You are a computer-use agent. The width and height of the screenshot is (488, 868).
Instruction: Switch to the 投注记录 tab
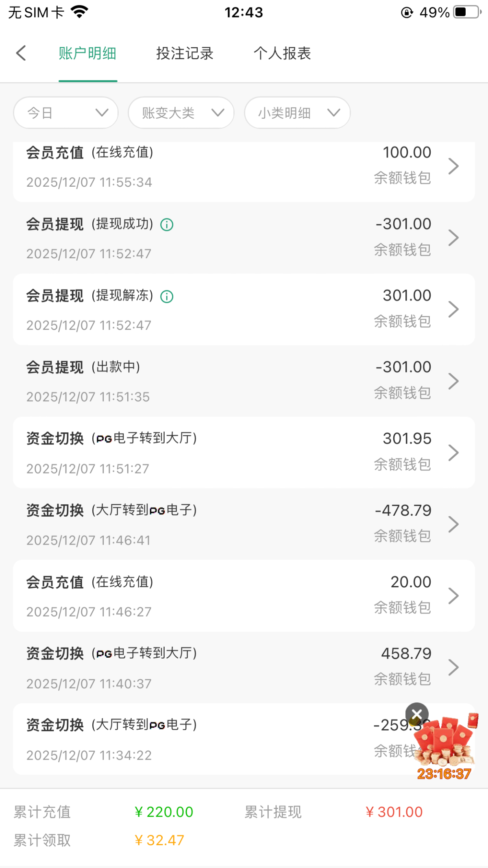coord(185,53)
